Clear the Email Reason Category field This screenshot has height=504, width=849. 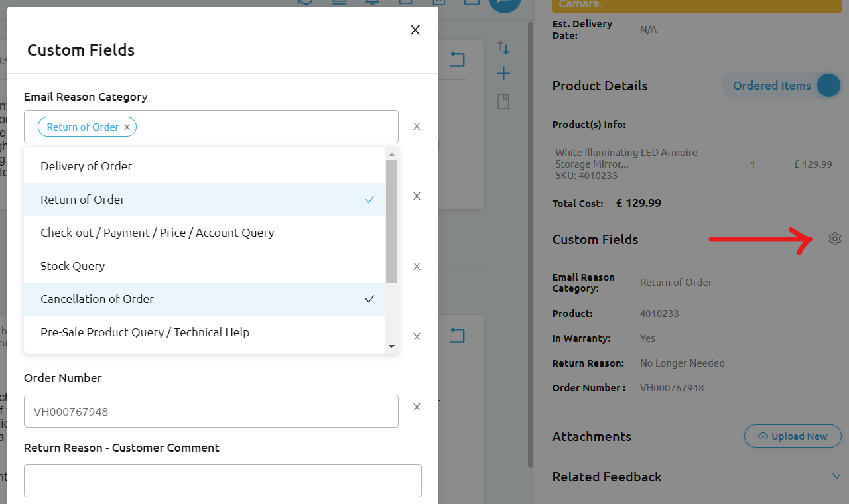(x=417, y=127)
